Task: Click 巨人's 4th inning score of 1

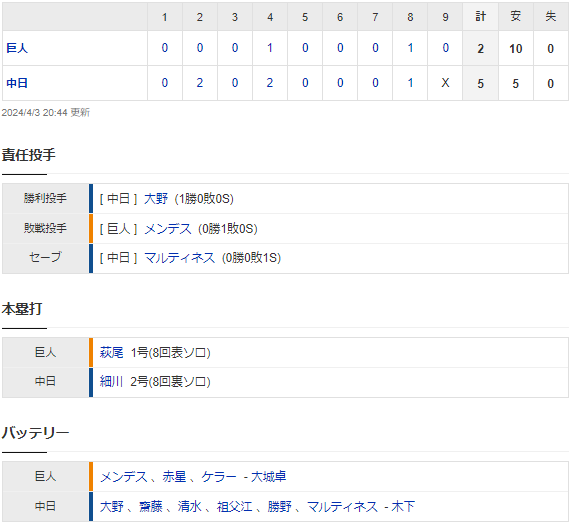Action: click(270, 48)
